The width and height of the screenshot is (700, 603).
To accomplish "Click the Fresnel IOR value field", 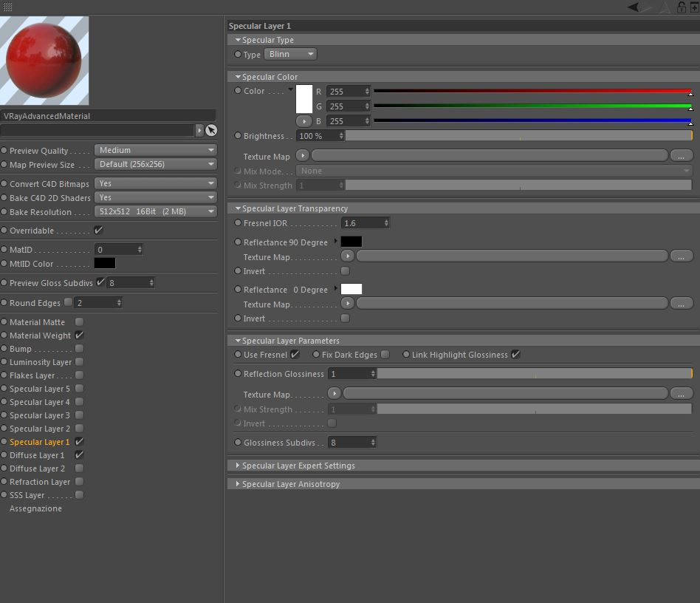I will pos(366,223).
